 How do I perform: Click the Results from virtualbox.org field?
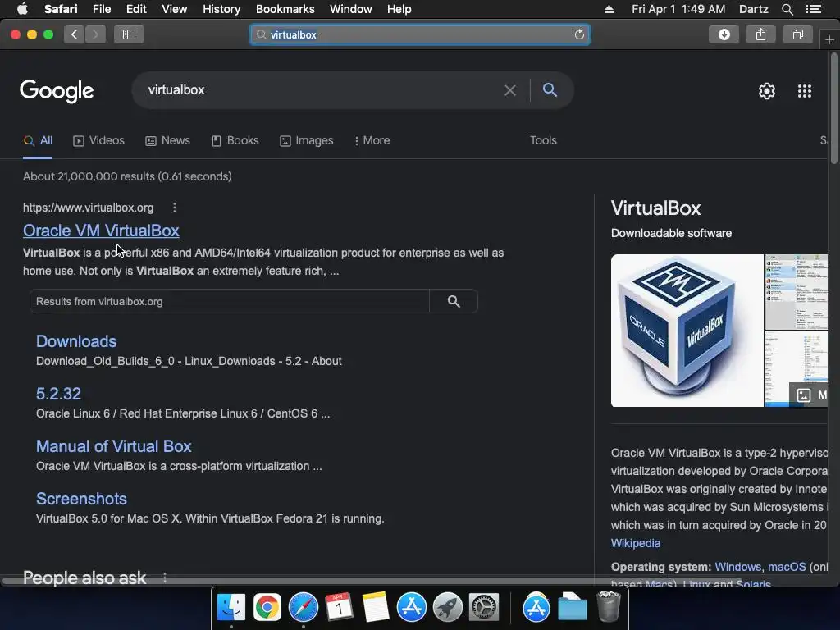230,301
